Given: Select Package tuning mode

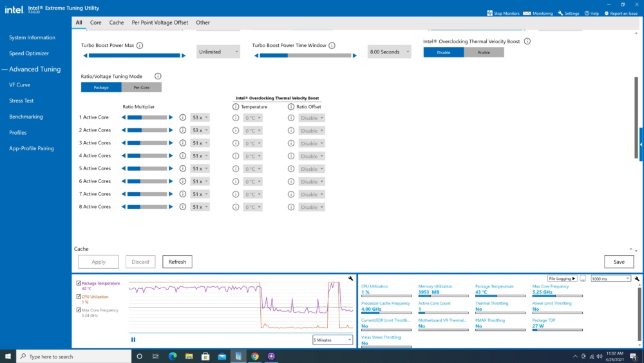Looking at the screenshot, I should click(x=101, y=87).
